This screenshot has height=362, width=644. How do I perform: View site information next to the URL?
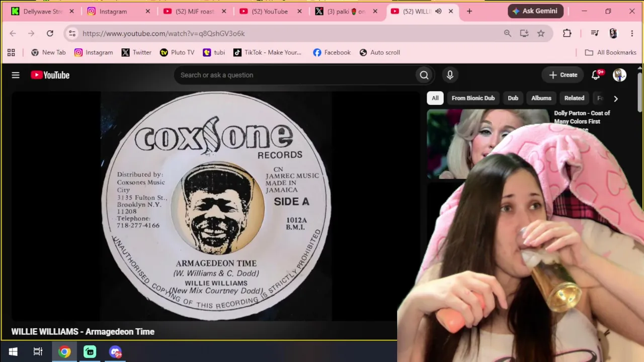pos(72,33)
